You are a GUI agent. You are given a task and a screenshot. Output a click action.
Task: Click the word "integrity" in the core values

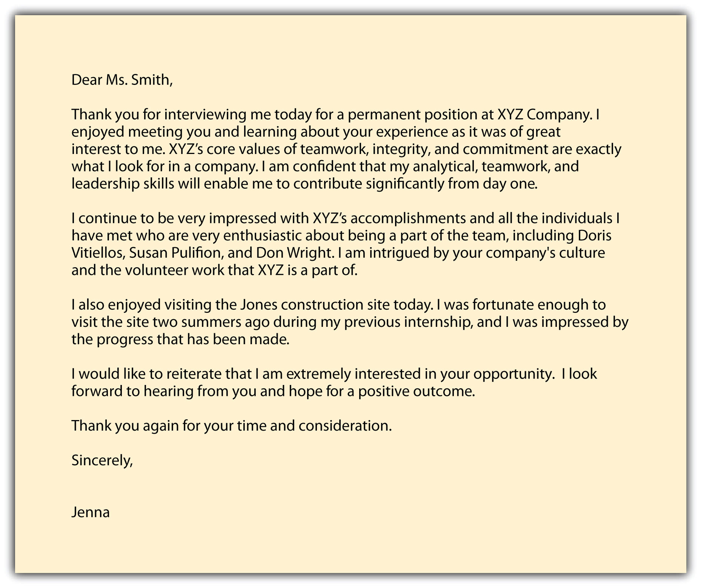click(400, 149)
